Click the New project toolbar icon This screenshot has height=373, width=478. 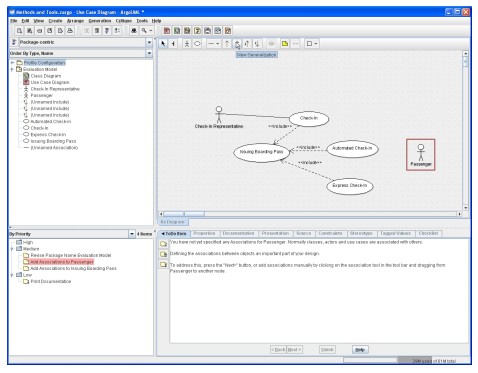[19, 31]
